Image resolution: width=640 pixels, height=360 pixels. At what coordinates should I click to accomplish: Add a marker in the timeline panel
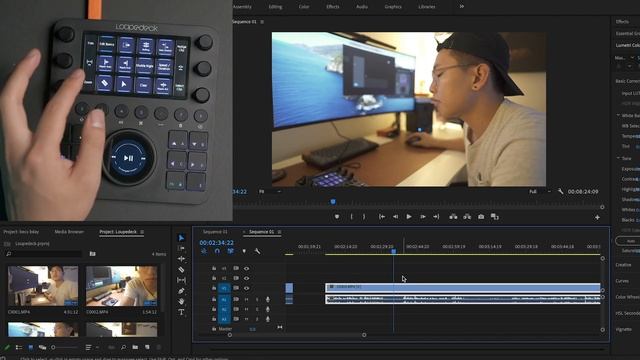pyautogui.click(x=244, y=251)
